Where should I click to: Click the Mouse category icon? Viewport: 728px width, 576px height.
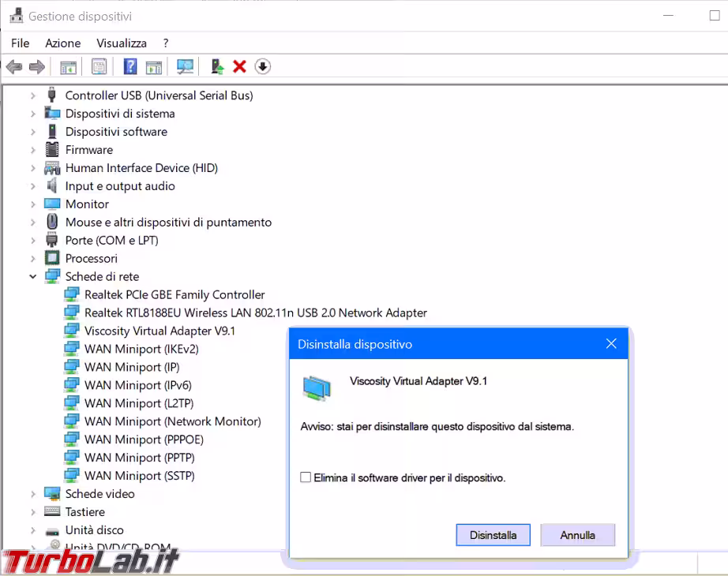pos(52,222)
